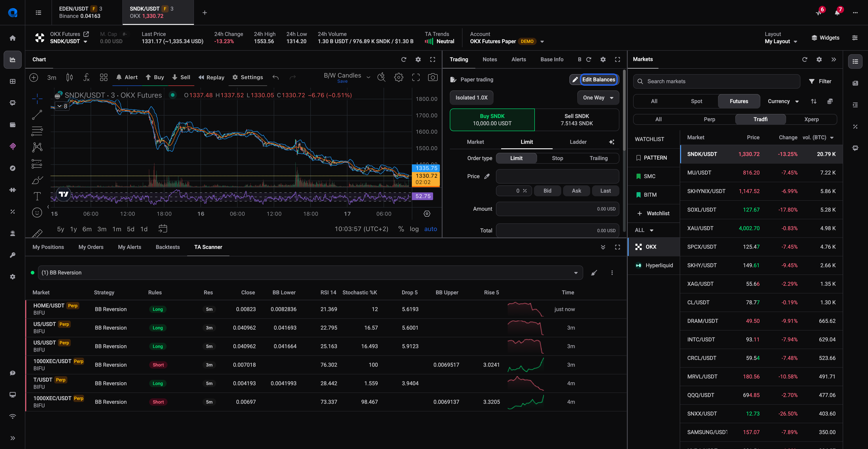Open TA Scanner three-dot options

click(612, 273)
